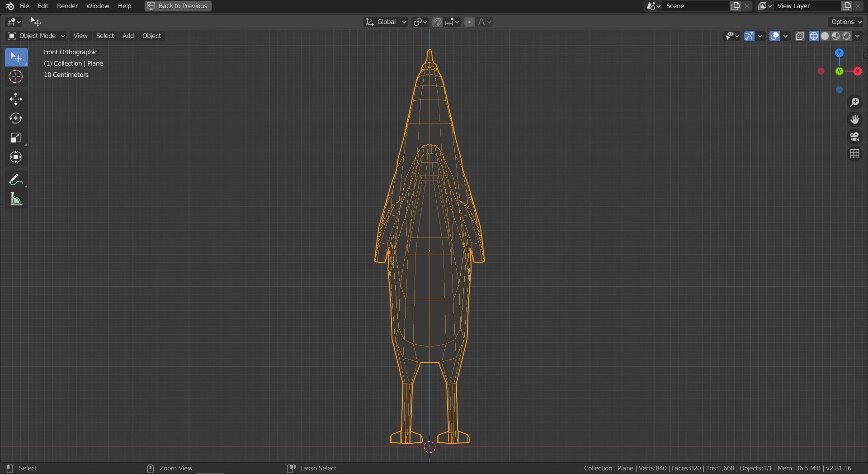Click the new scene duplicate icon
This screenshot has width=868, height=474.
tap(736, 6)
